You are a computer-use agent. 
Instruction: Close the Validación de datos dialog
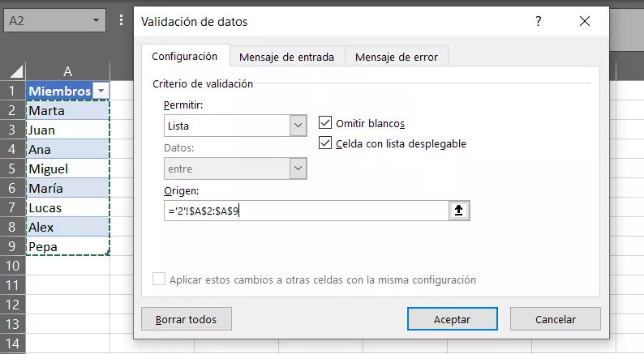point(585,21)
